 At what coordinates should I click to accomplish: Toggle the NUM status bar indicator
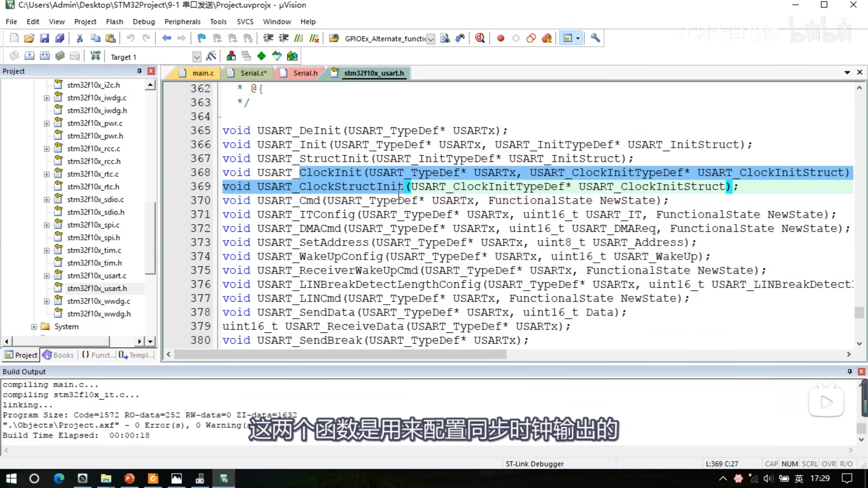coord(790,464)
